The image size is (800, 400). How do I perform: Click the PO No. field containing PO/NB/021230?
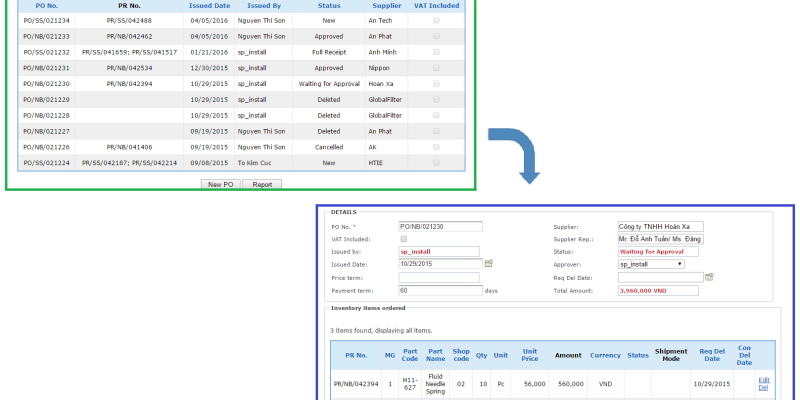click(440, 227)
